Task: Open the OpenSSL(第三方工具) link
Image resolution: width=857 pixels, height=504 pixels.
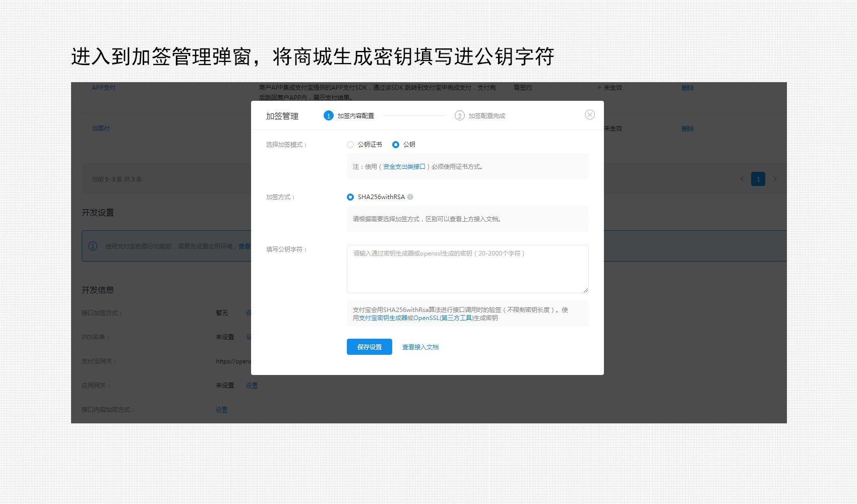Action: 443,318
